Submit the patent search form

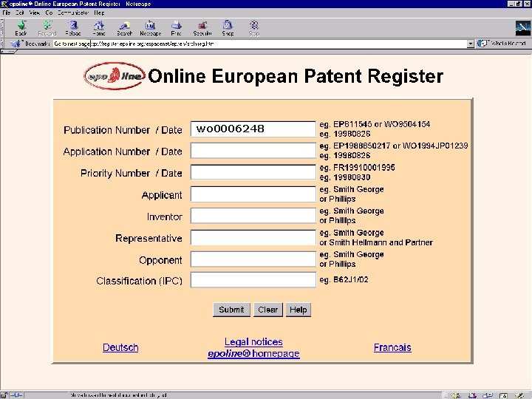pyautogui.click(x=231, y=310)
